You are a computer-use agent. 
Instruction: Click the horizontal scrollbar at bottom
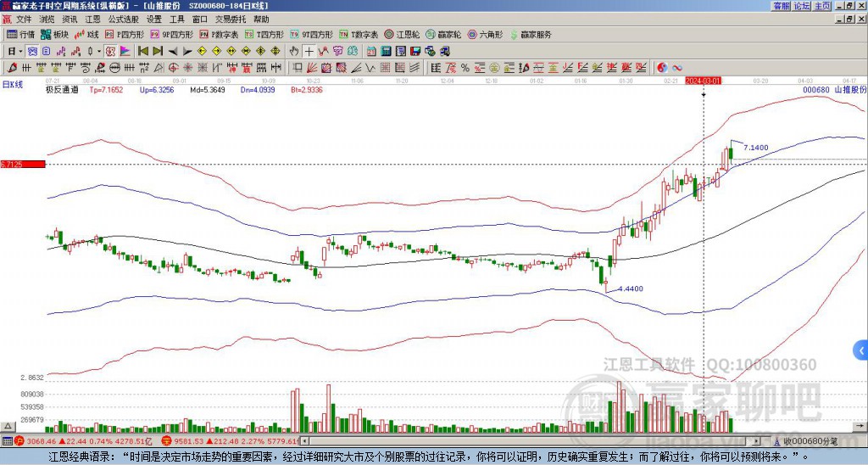click(530, 441)
